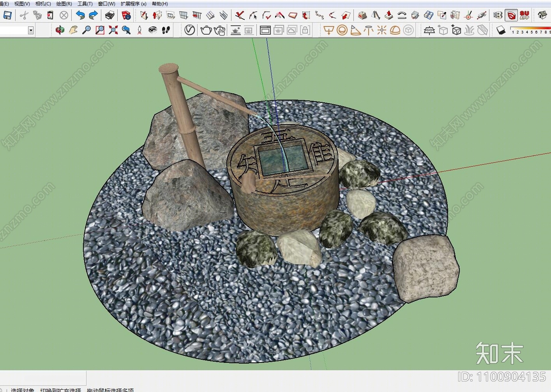The height and width of the screenshot is (392, 551).
Task: Click the house icon in toolbar
Action: point(542,16)
